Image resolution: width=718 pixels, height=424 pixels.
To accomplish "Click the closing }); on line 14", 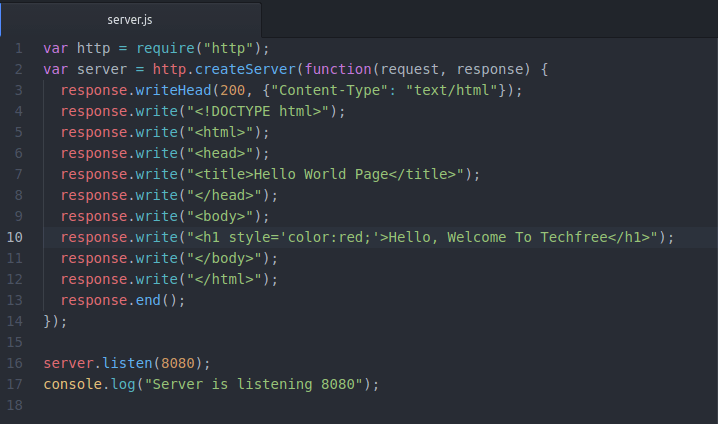I will pyautogui.click(x=55, y=321).
